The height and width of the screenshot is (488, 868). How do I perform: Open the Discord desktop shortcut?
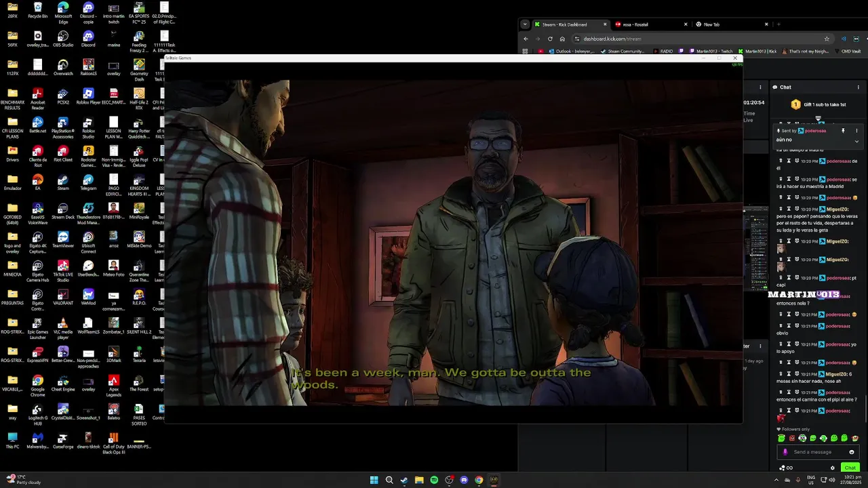point(88,39)
